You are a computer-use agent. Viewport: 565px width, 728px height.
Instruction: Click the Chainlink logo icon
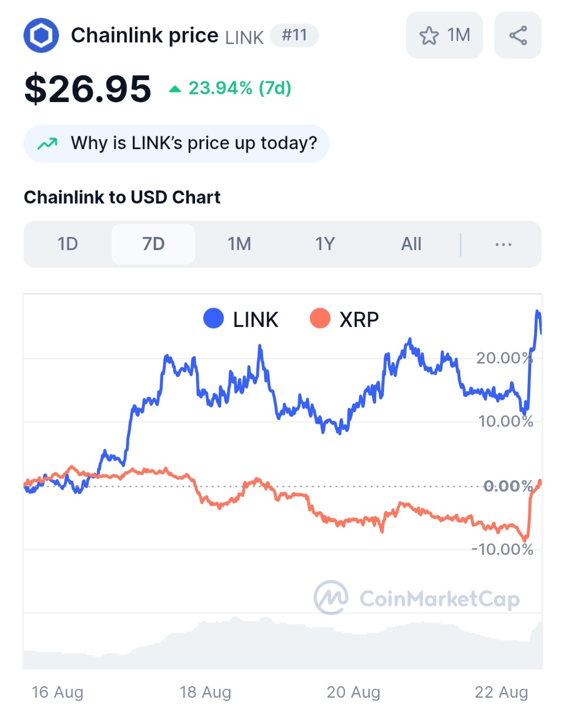click(x=41, y=36)
